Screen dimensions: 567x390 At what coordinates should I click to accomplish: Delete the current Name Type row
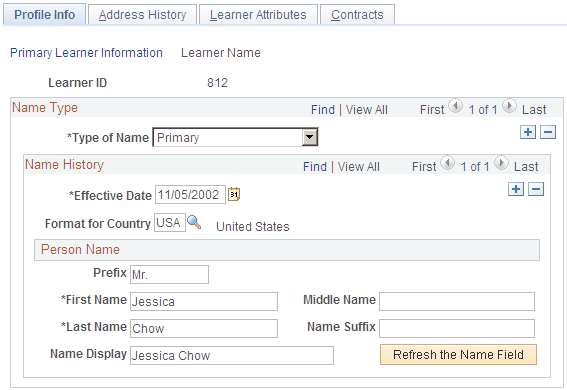coord(548,132)
